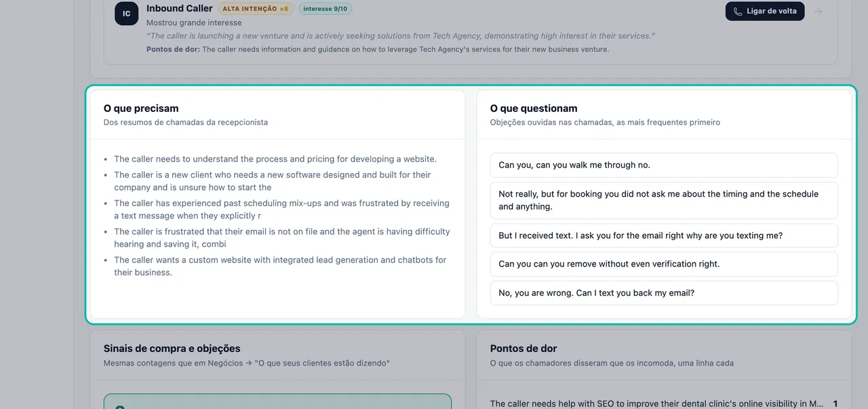Select objection 'Can you walk me through no.'
This screenshot has width=868, height=409.
pyautogui.click(x=664, y=165)
